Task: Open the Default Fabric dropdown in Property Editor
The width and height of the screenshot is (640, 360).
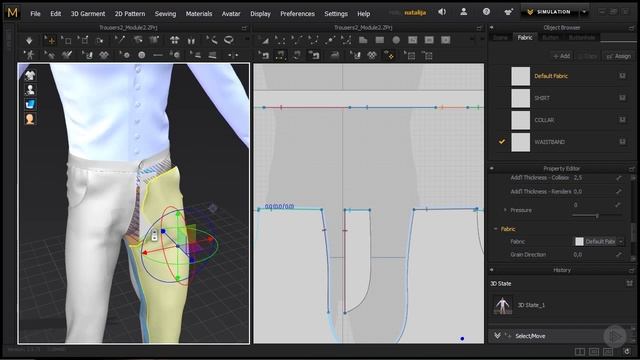Action: click(621, 241)
